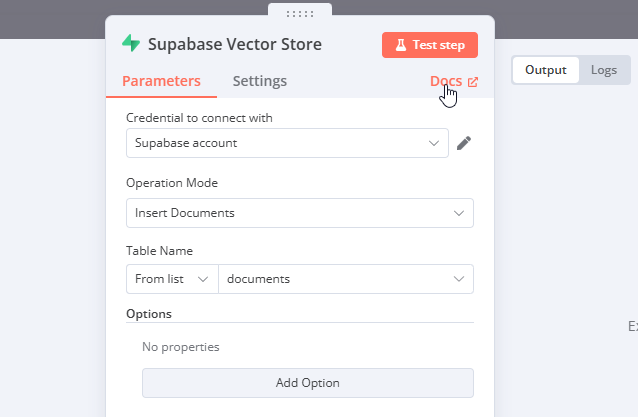The image size is (638, 417).
Task: Click the Supabase Vector Store node title
Action: point(234,44)
